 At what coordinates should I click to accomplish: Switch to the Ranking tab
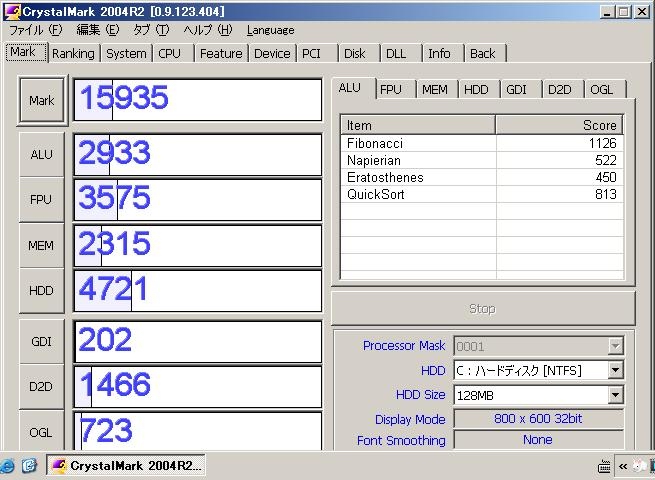(x=73, y=53)
